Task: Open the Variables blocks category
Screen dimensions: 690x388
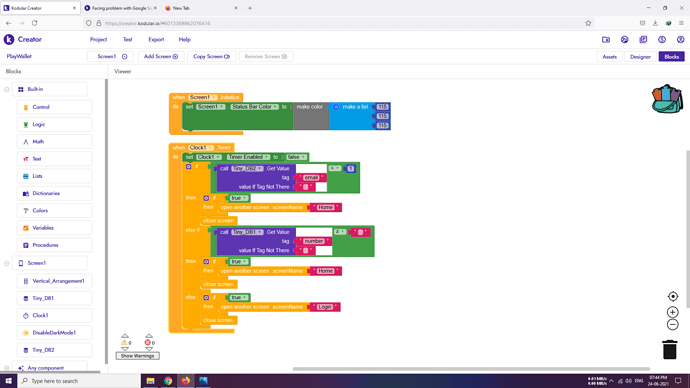Action: pyautogui.click(x=55, y=228)
